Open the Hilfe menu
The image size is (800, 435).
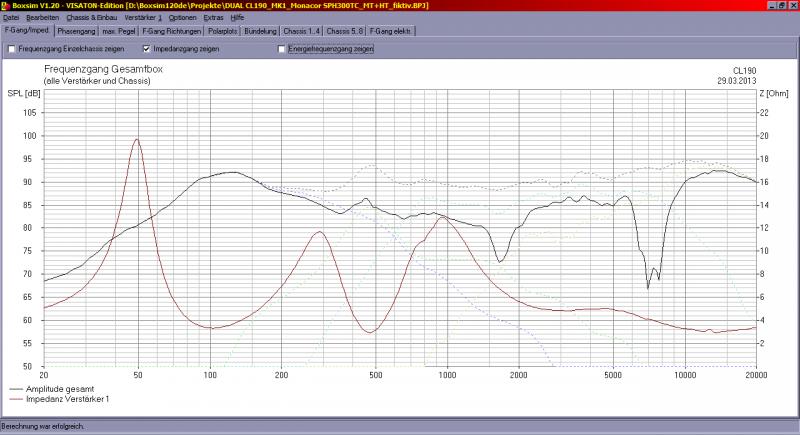point(238,18)
